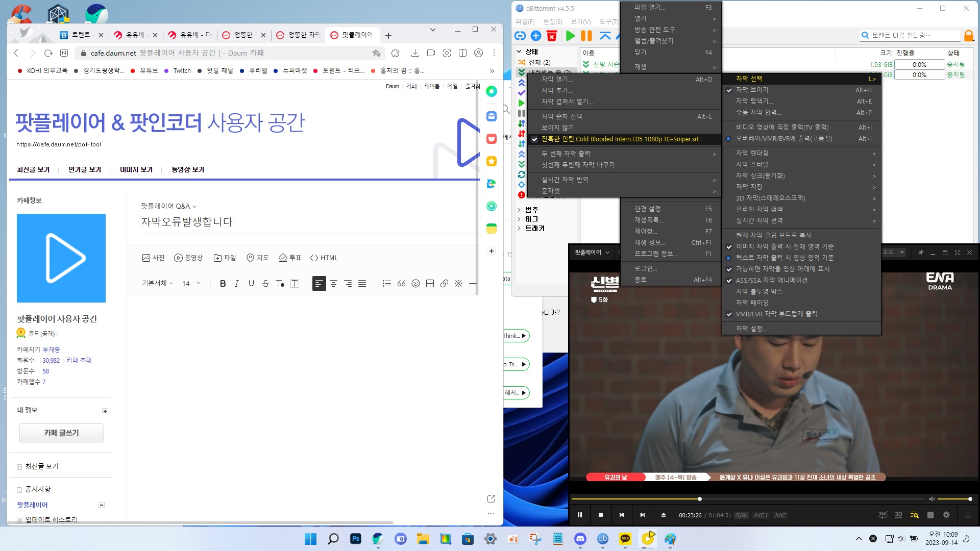The width and height of the screenshot is (980, 551).
Task: Select 비디오 영상에 직접 출력 radio option
Action: (x=782, y=127)
